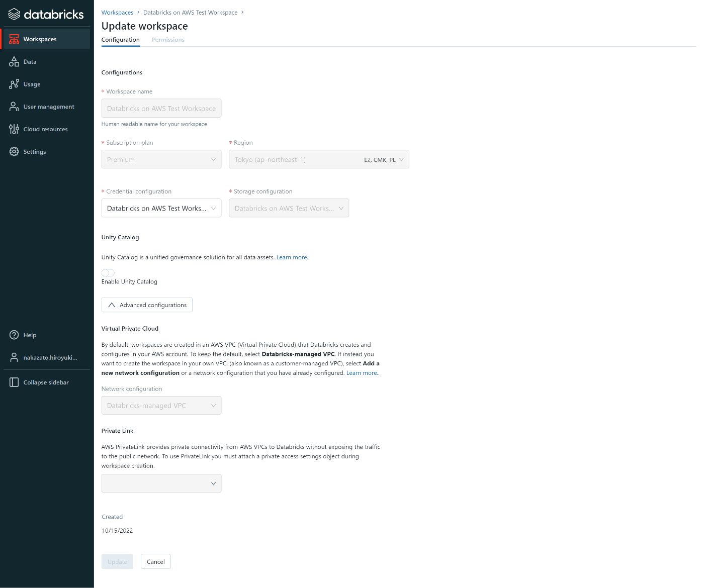704x588 pixels.
Task: Click the Collapse sidebar panel icon
Action: 14,382
